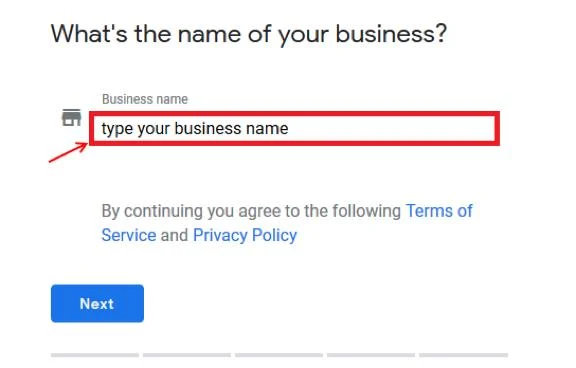Select the second progress bar segment

tap(187, 355)
